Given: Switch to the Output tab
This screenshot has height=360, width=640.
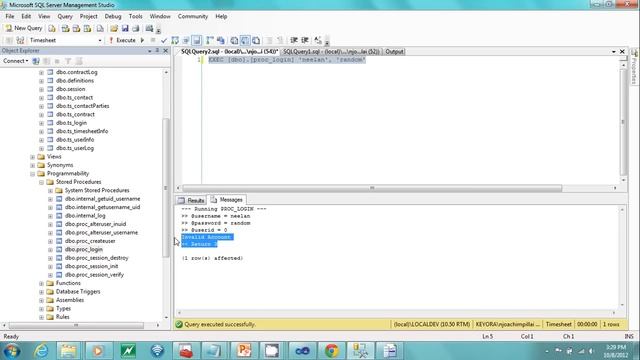Looking at the screenshot, I should point(394,51).
